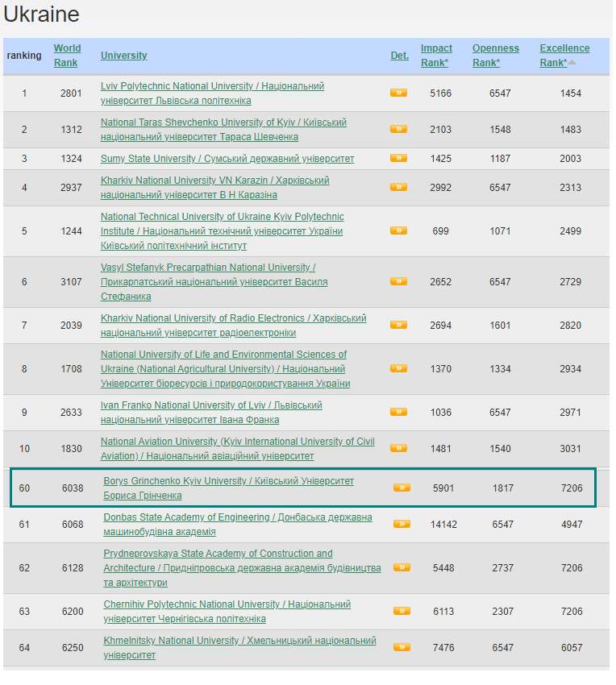Click details icon for Kharkiv National University VN Karazin
Screen dimensions: 616x685
click(x=398, y=187)
